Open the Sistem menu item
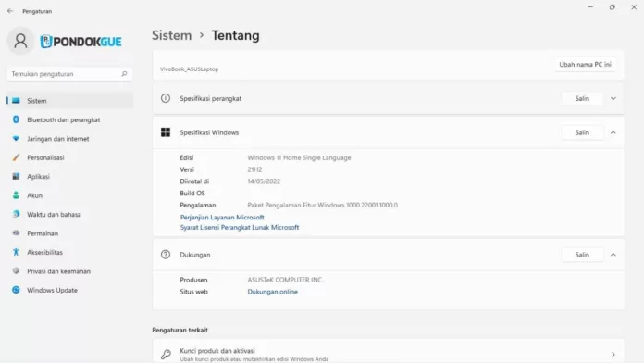Viewport: 644px width, 363px height. point(69,101)
